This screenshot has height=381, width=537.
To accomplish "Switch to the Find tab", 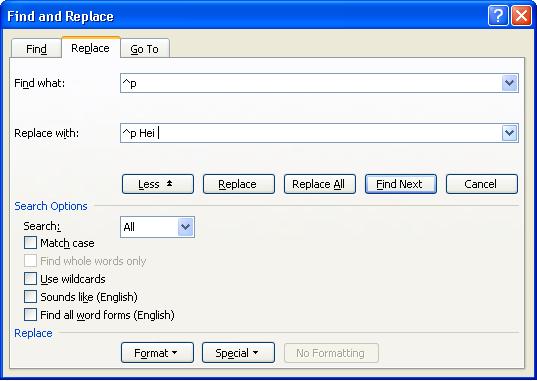I will tap(36, 49).
